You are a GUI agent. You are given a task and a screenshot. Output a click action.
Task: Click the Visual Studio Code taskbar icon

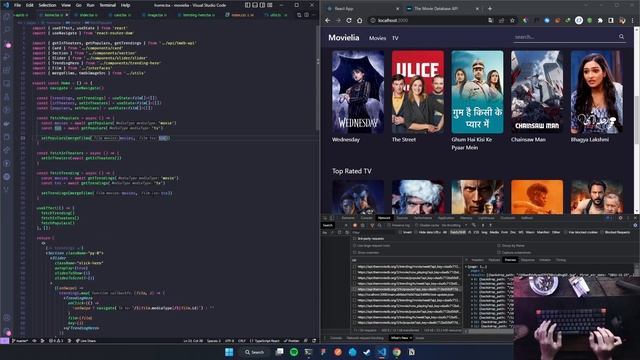point(382,352)
